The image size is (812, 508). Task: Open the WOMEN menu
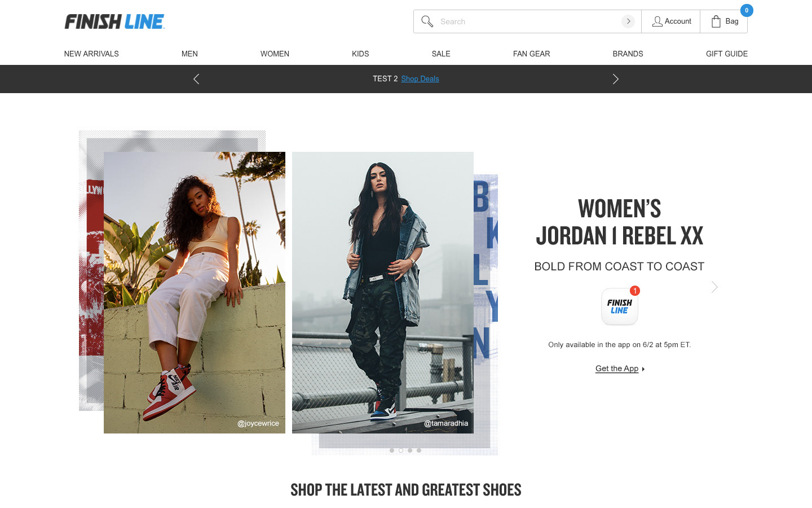(275, 54)
